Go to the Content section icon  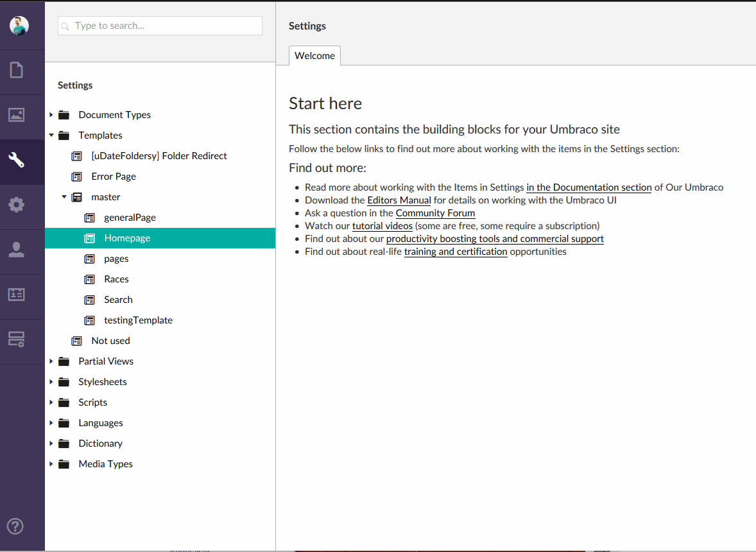click(17, 70)
